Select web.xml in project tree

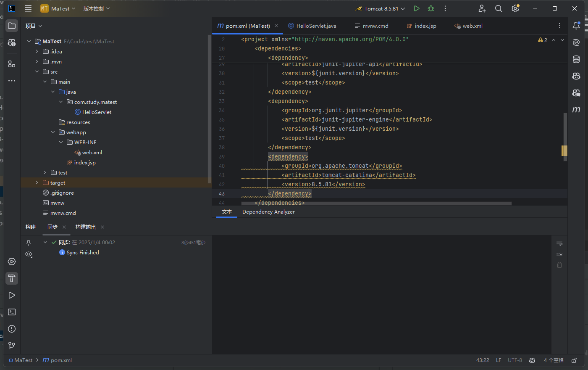[x=88, y=152]
